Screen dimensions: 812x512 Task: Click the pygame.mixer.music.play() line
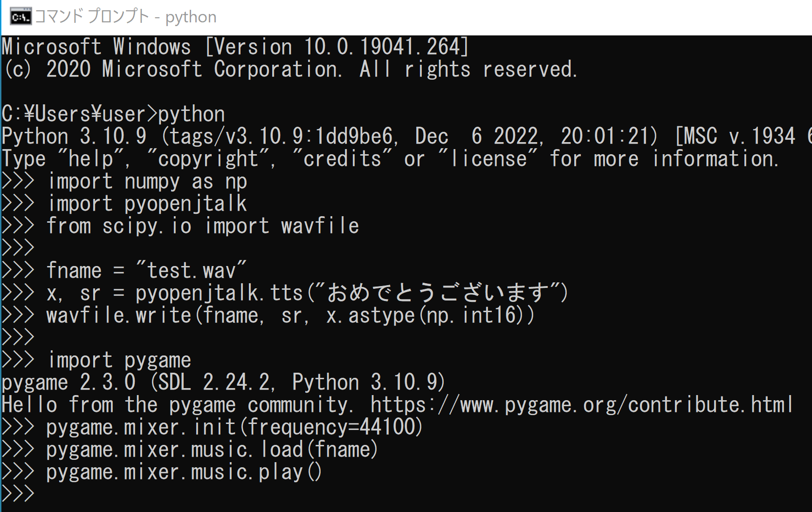162,472
